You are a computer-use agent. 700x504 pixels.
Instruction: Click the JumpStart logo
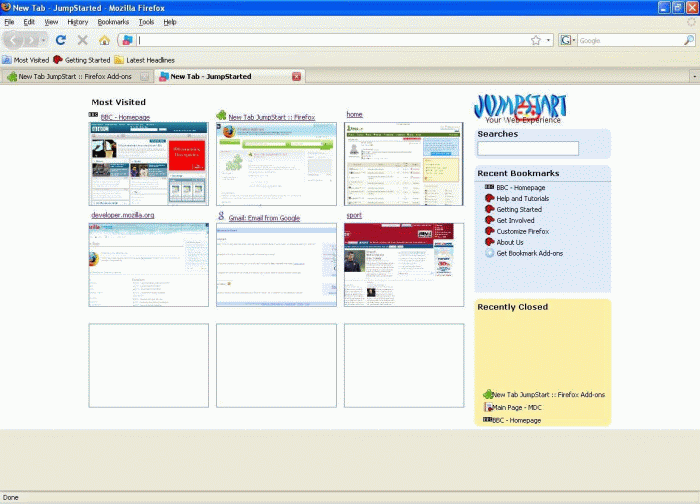click(521, 108)
